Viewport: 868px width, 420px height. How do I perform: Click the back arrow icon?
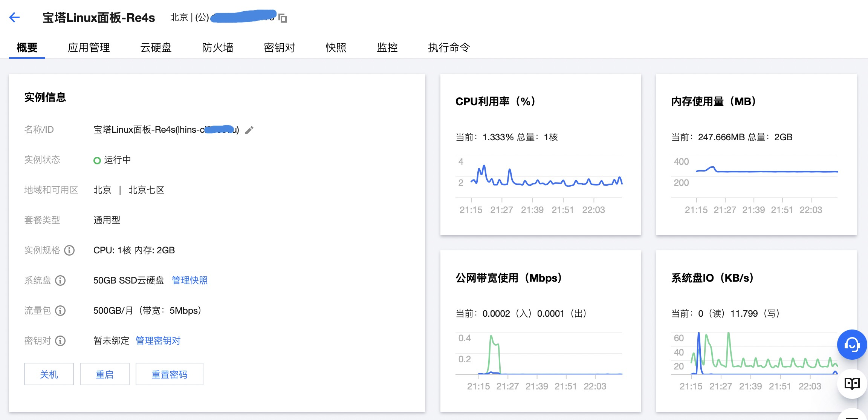[14, 17]
